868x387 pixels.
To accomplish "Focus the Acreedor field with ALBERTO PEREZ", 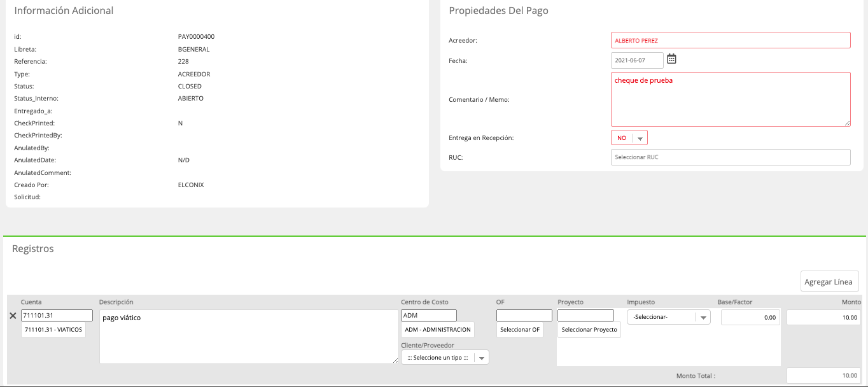I will coord(731,40).
